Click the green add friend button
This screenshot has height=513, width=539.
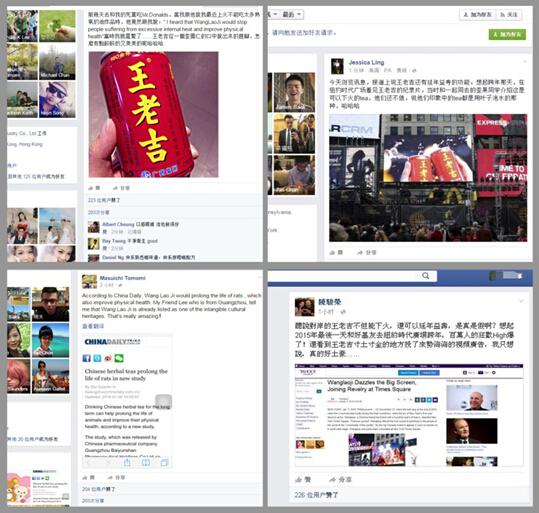click(507, 34)
